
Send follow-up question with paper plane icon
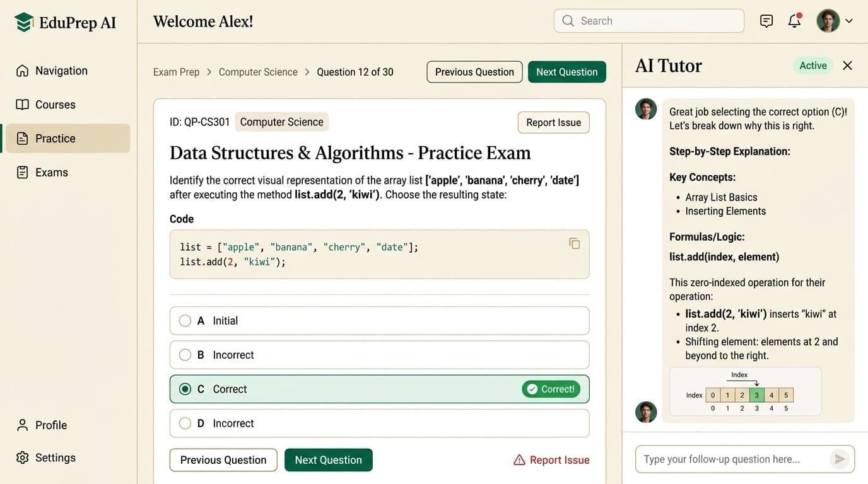[x=840, y=459]
